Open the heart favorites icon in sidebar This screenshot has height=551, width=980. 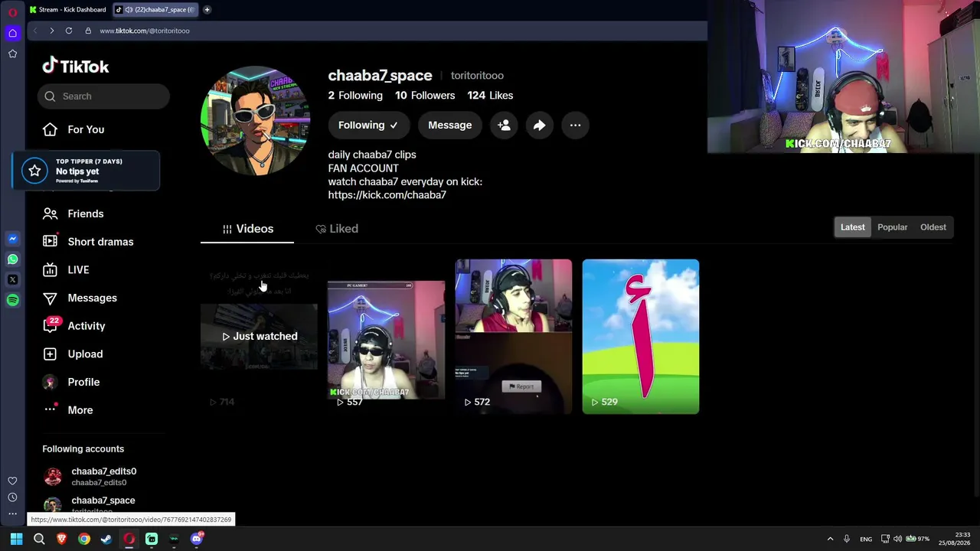pos(12,481)
